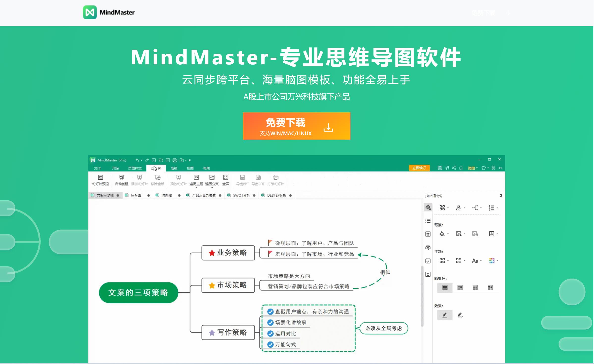Click the undo arrow icon in title bar

pos(138,160)
